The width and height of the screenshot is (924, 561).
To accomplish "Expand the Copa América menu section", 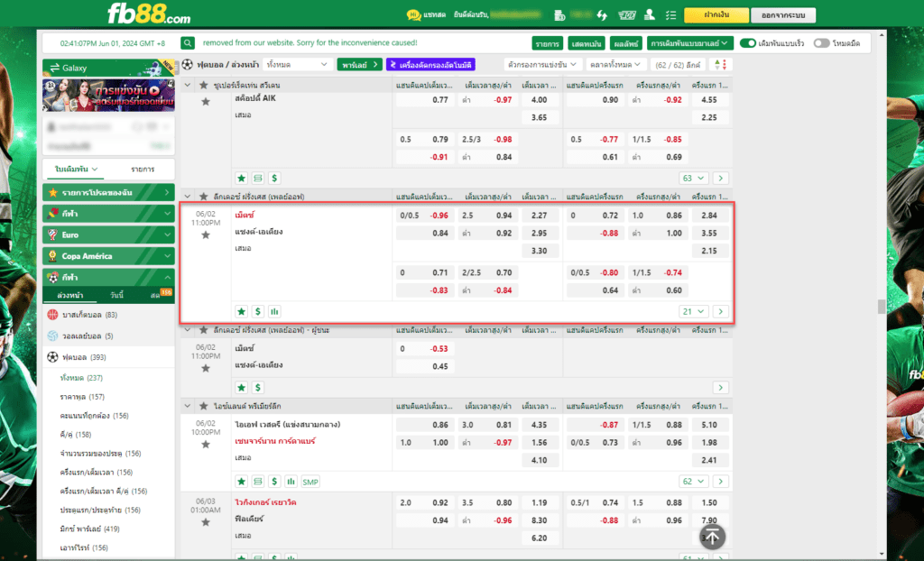I will click(109, 256).
